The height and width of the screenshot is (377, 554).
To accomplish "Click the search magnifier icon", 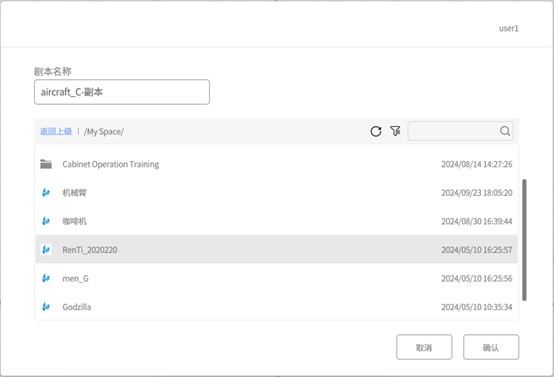I will click(x=505, y=131).
